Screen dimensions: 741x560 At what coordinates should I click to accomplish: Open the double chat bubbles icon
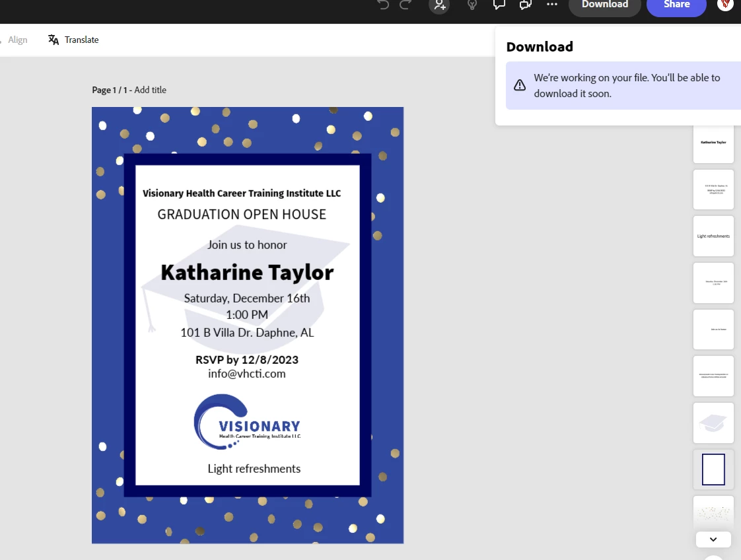[526, 5]
